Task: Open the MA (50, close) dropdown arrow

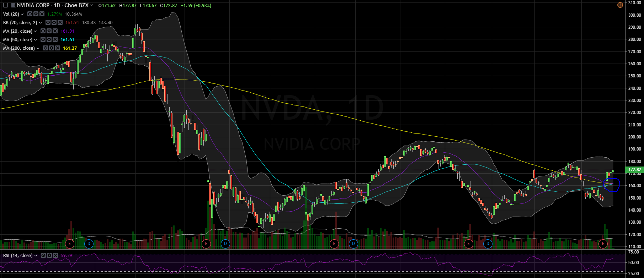Action: pyautogui.click(x=35, y=40)
